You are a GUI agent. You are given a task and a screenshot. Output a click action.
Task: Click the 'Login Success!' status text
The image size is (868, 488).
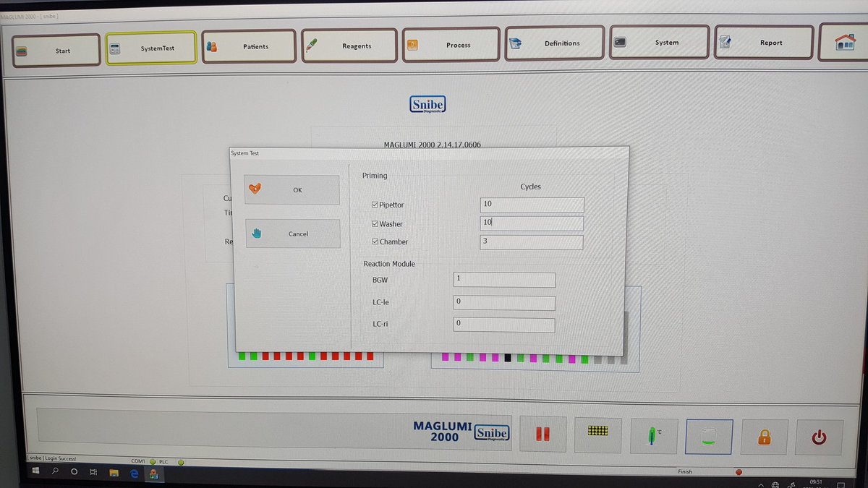[61, 458]
